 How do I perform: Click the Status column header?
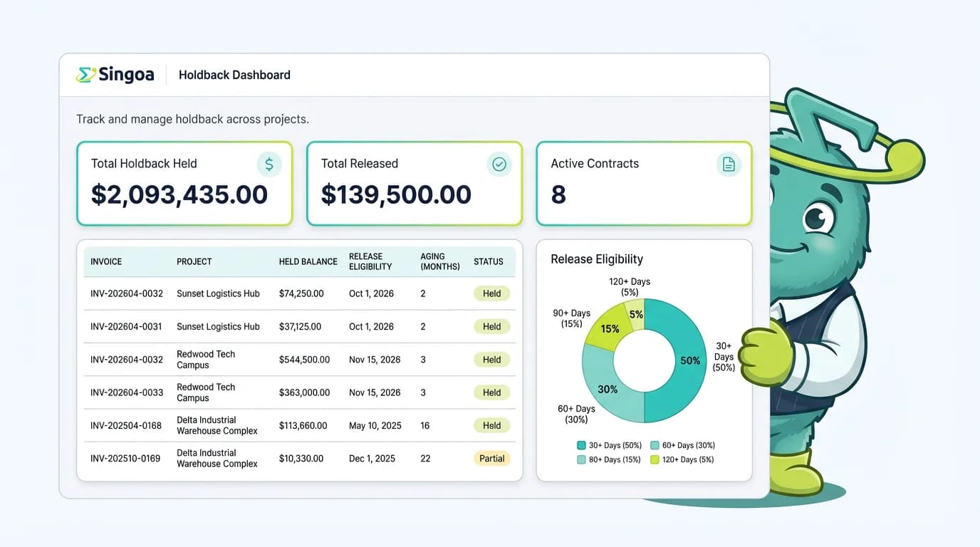489,261
